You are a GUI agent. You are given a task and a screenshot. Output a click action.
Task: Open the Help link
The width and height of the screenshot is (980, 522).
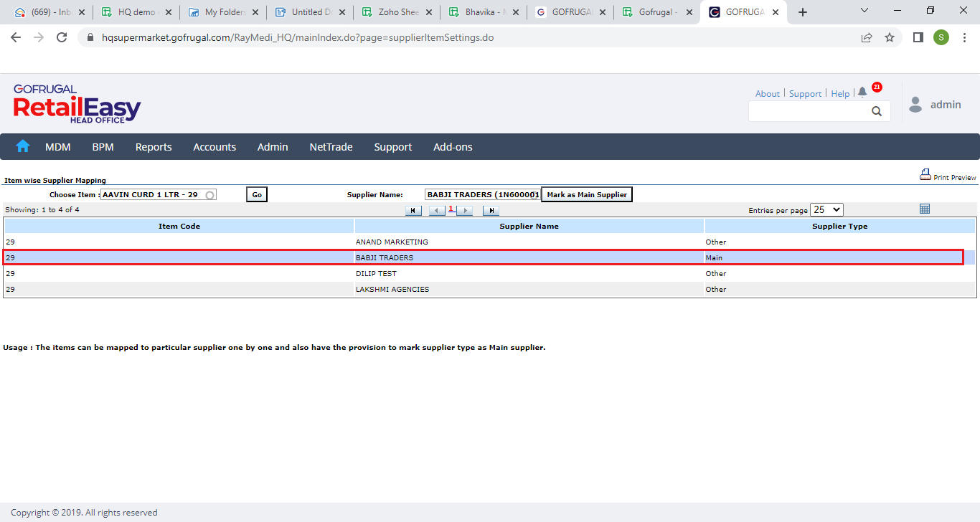(x=840, y=94)
